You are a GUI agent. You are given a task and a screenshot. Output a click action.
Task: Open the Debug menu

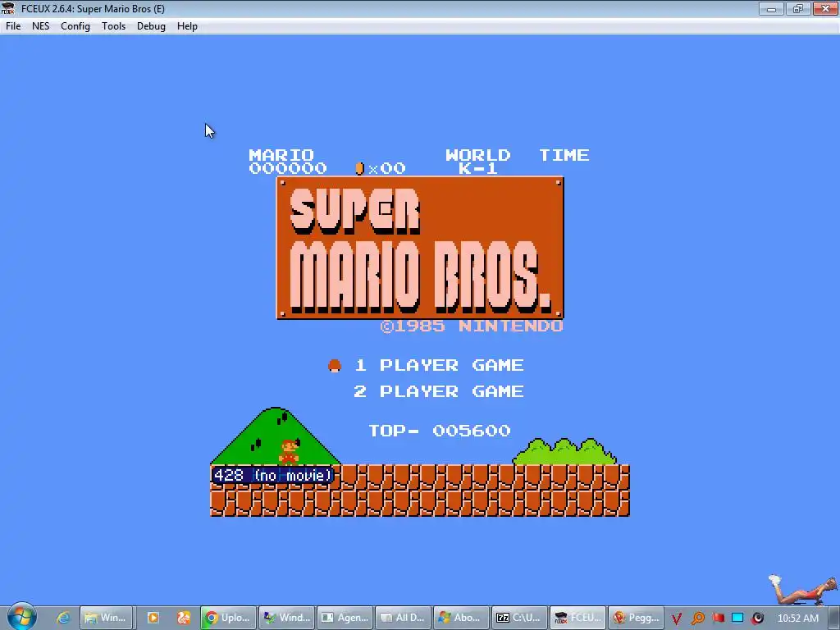pyautogui.click(x=151, y=26)
